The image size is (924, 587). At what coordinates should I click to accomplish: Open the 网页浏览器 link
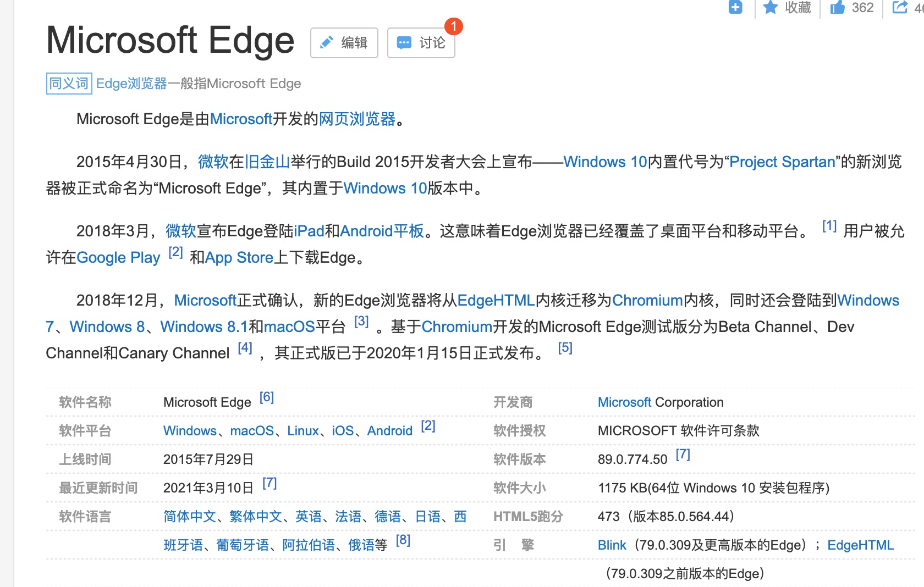(357, 119)
